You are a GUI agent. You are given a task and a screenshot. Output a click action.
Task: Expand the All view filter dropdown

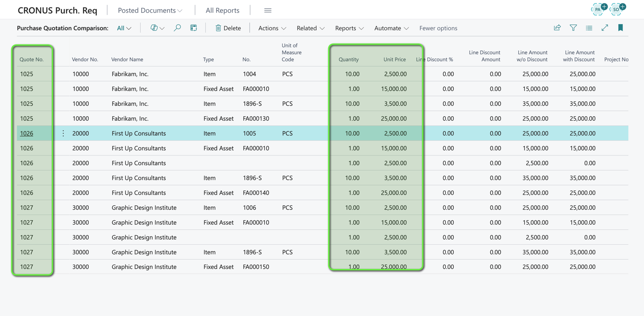[x=124, y=28]
